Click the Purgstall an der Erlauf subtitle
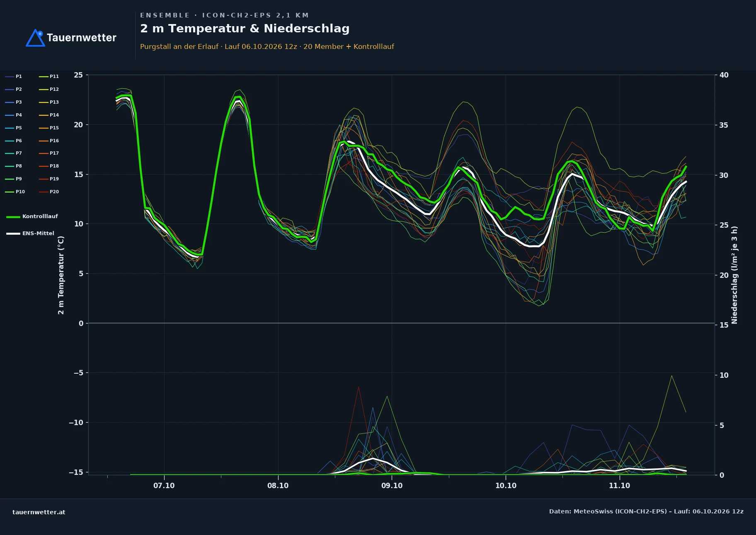 267,46
